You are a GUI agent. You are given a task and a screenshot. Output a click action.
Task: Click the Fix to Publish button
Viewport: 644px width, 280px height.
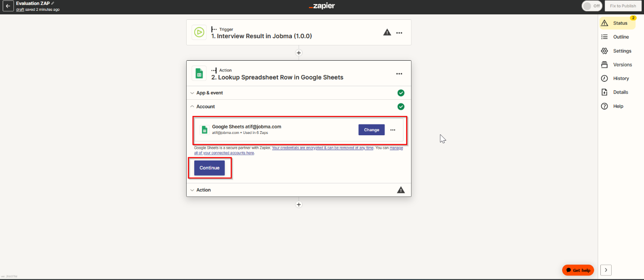tap(623, 6)
